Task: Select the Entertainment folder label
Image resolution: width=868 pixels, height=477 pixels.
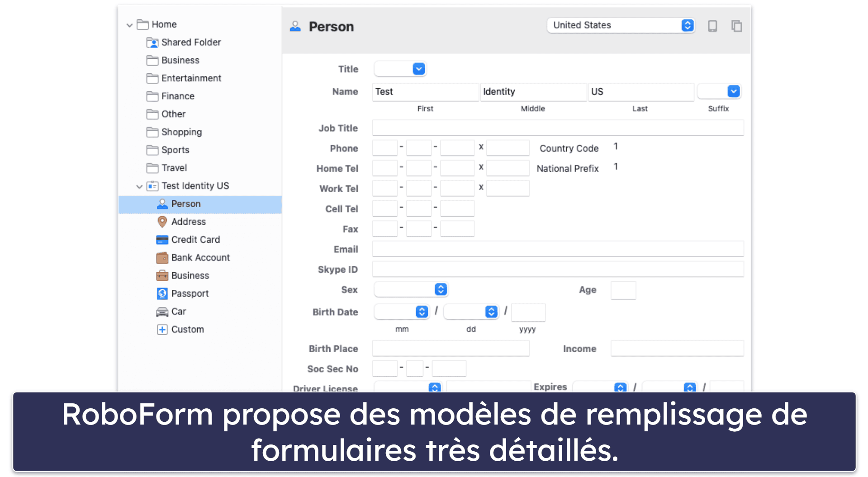Action: point(191,78)
